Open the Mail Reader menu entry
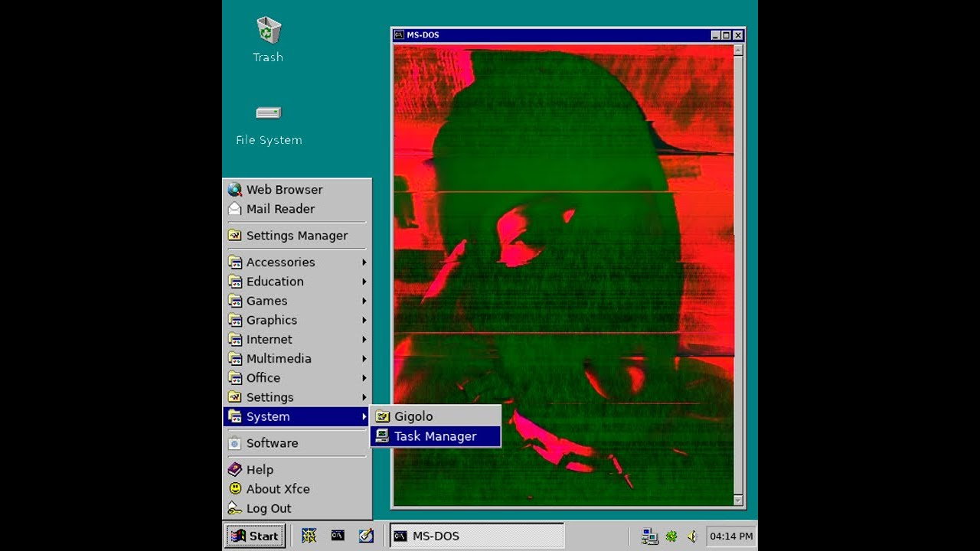Screen dimensions: 980x551 click(x=297, y=208)
